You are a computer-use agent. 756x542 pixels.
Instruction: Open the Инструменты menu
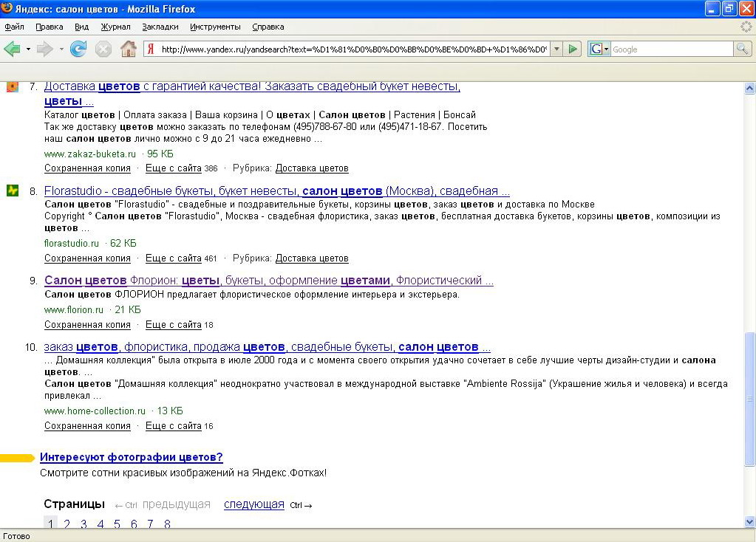[215, 27]
